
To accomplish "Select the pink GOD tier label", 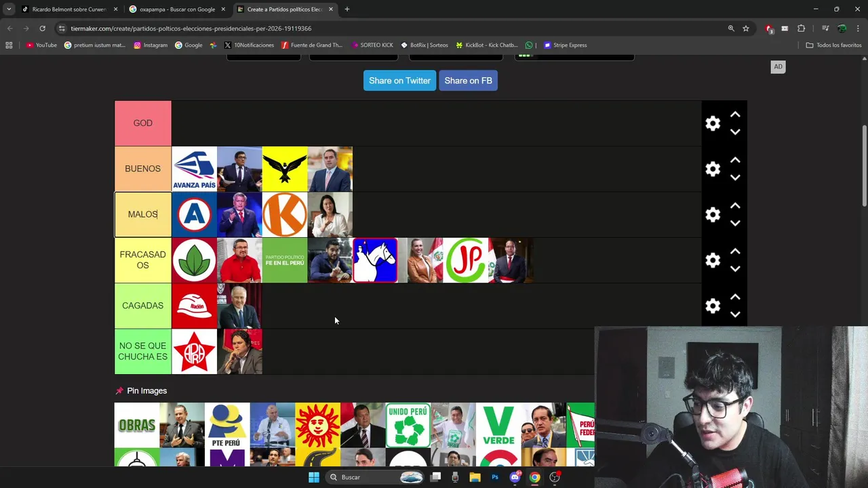I will [143, 123].
